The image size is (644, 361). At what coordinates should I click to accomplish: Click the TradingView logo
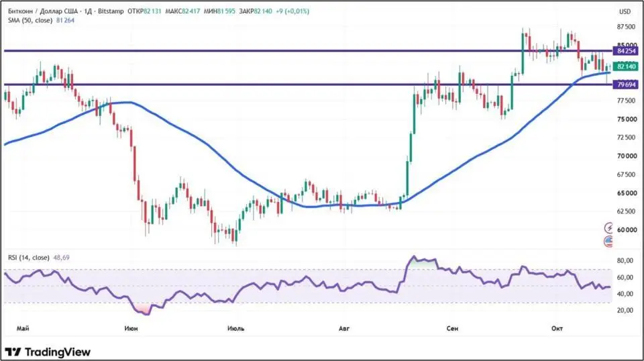tap(48, 352)
